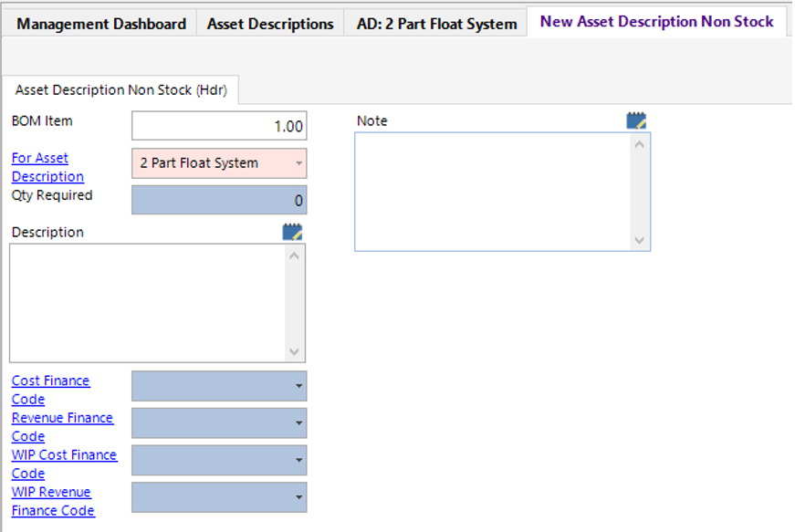Screen dimensions: 795x532
Task: Select Asset Description Non Stock (Hdr) tab
Action: click(x=121, y=89)
